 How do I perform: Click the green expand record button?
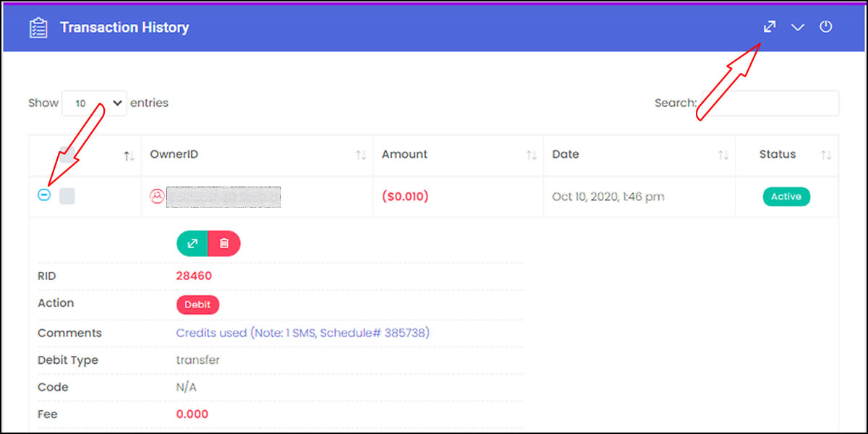coord(192,244)
